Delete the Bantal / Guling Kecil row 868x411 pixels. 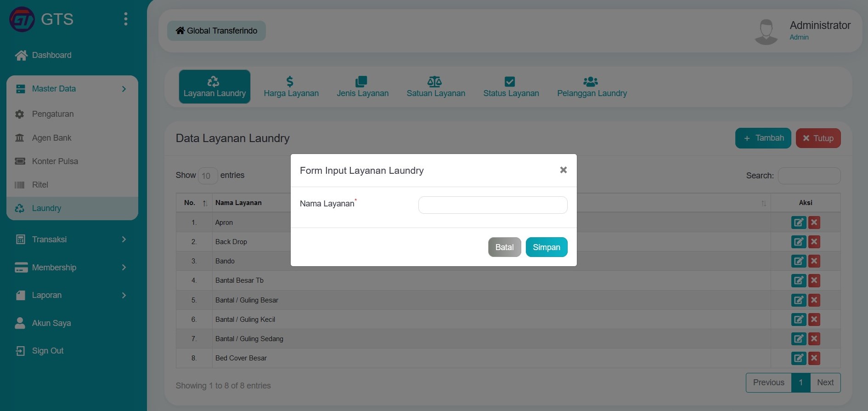click(814, 320)
